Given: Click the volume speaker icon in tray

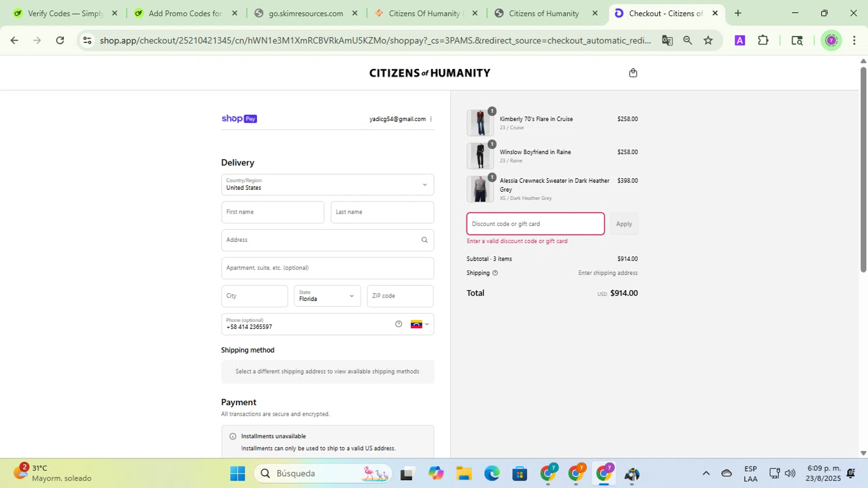Looking at the screenshot, I should pyautogui.click(x=790, y=474).
